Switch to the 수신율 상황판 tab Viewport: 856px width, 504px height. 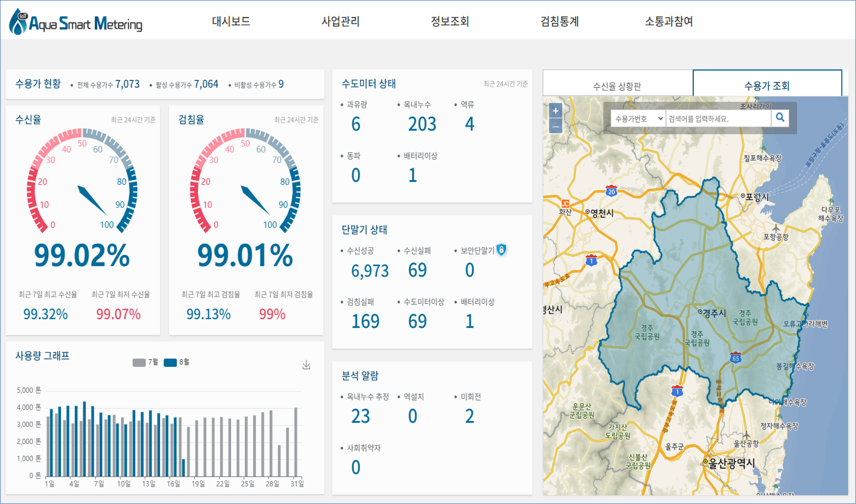(617, 86)
